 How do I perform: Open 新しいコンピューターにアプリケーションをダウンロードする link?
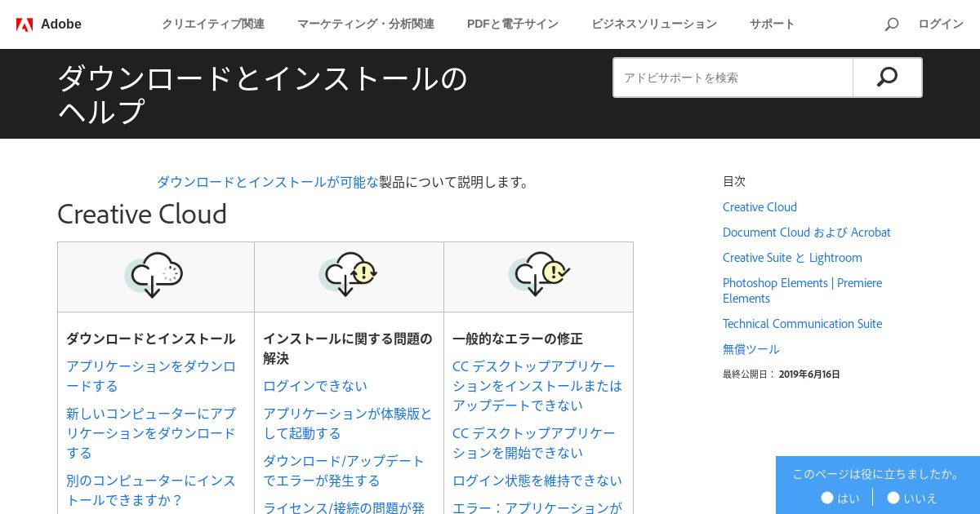(151, 433)
